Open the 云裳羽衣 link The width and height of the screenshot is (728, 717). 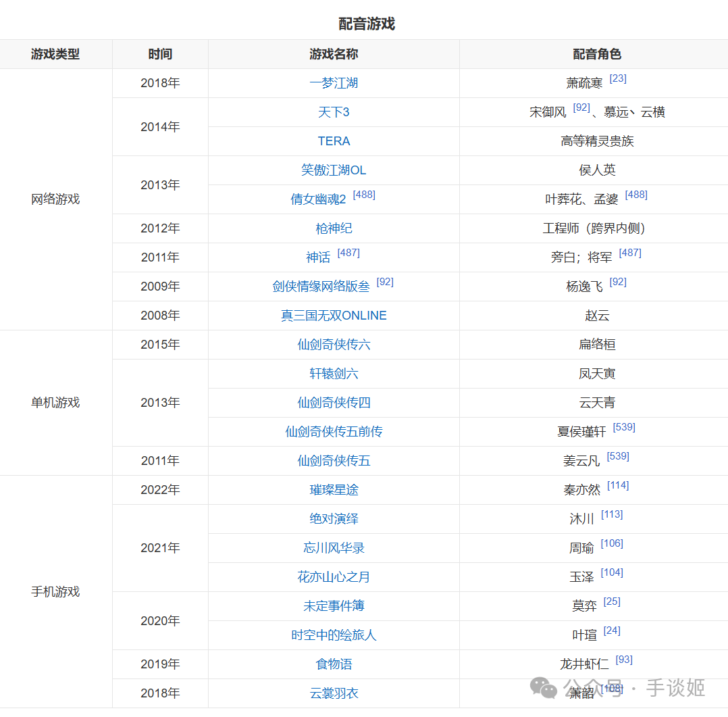click(x=334, y=693)
